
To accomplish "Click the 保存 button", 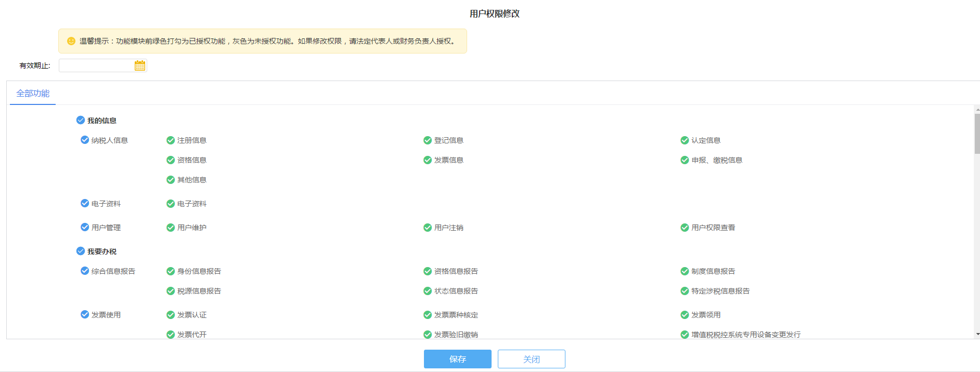I will pyautogui.click(x=458, y=359).
